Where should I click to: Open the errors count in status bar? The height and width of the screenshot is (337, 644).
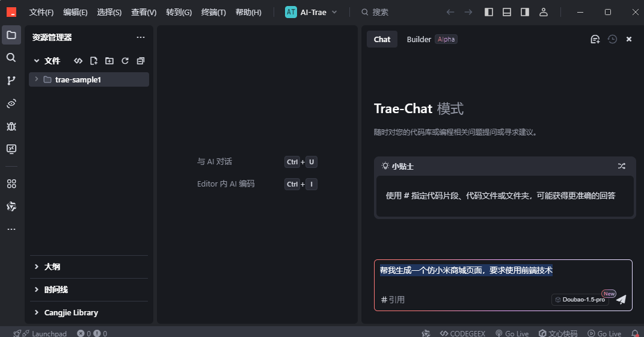(84, 333)
